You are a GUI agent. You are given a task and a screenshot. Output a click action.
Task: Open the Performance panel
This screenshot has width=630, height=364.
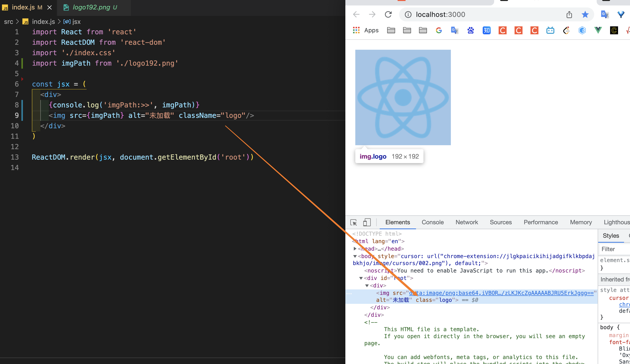(x=541, y=222)
